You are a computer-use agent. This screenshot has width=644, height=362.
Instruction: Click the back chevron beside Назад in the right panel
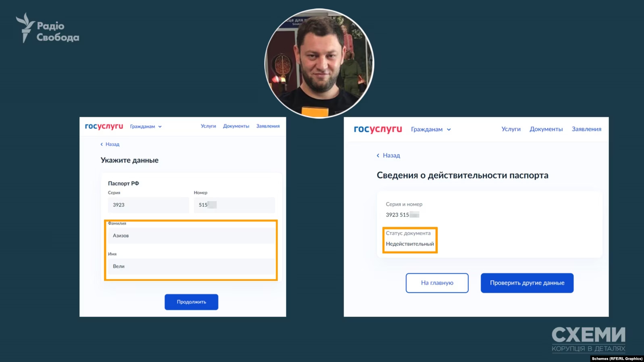(x=378, y=156)
